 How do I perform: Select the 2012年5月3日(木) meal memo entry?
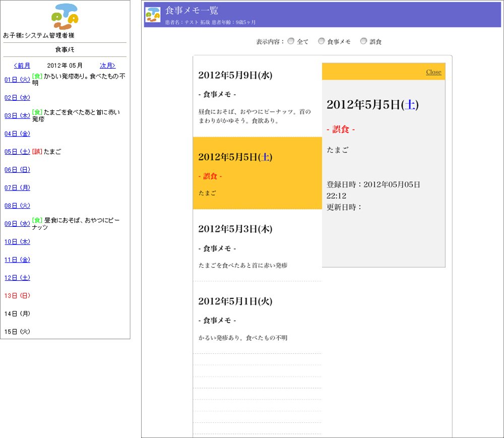point(258,245)
